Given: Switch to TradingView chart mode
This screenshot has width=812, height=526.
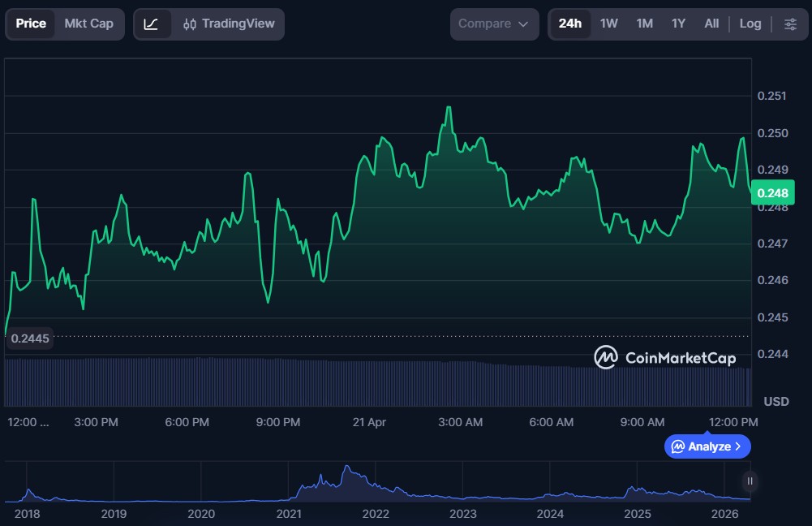Looking at the screenshot, I should pyautogui.click(x=229, y=24).
